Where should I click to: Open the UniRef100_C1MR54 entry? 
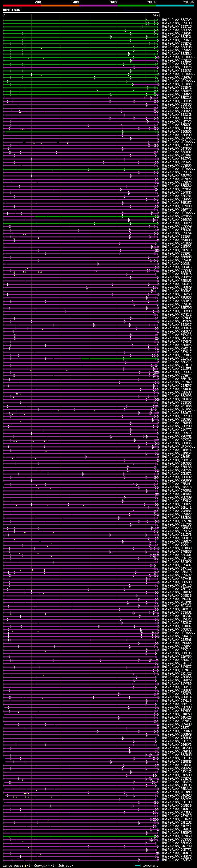click(177, 453)
